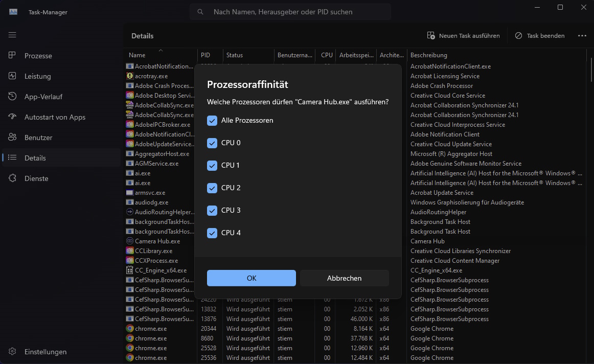Screen dimensions: 594x364
Task: Click the Benutzer users icon
Action: 12,137
